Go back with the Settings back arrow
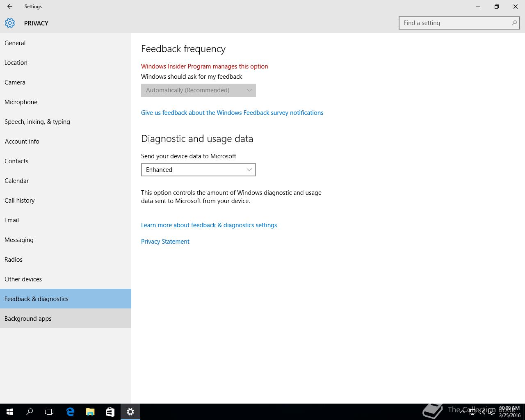 pos(10,7)
